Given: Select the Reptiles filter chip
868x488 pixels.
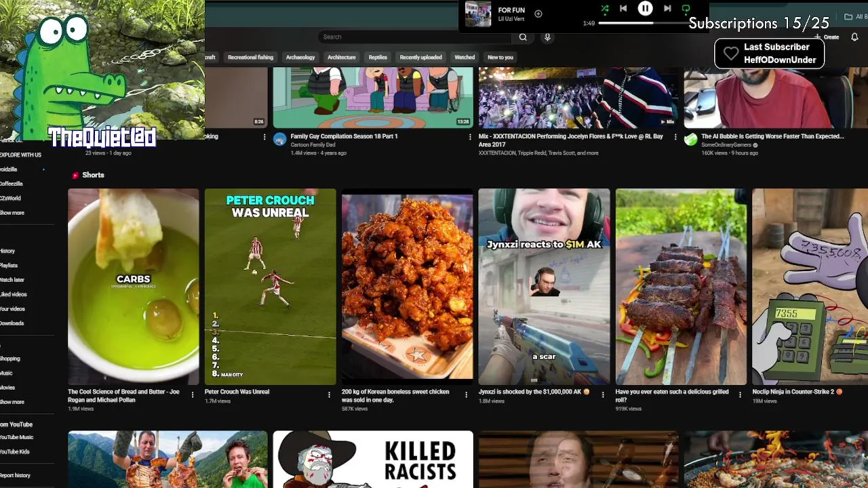Looking at the screenshot, I should [x=378, y=57].
